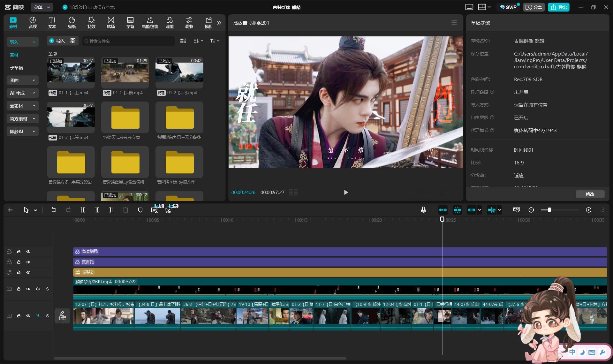Screen dimensions: 613x364
Task: Click the info icon beside 浮点链路
Action: [492, 92]
